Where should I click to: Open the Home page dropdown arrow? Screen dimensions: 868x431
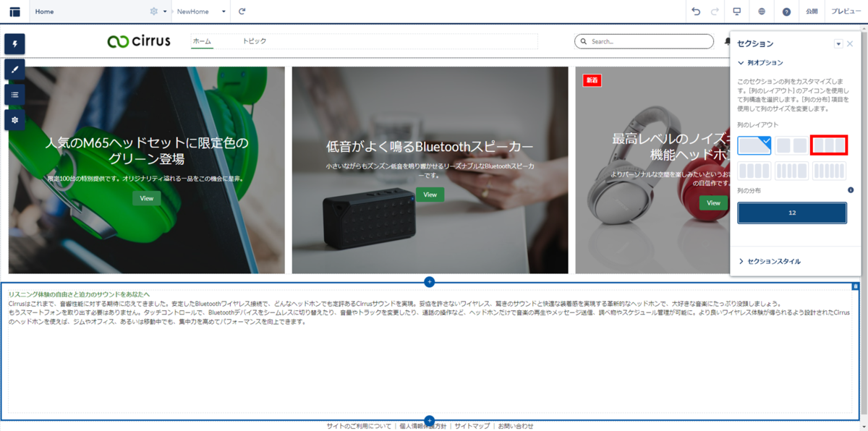165,12
